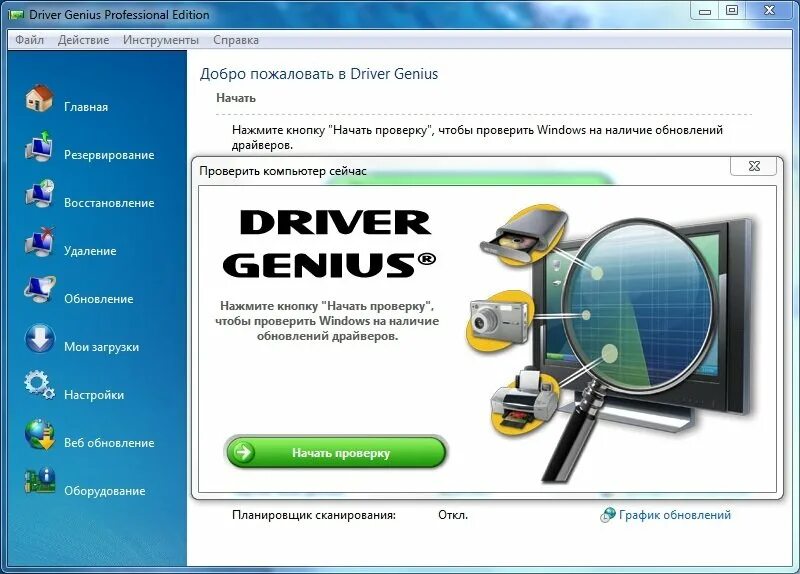Screen dimensions: 800x574
Task: Open the Резервирование section label
Action: 109,155
